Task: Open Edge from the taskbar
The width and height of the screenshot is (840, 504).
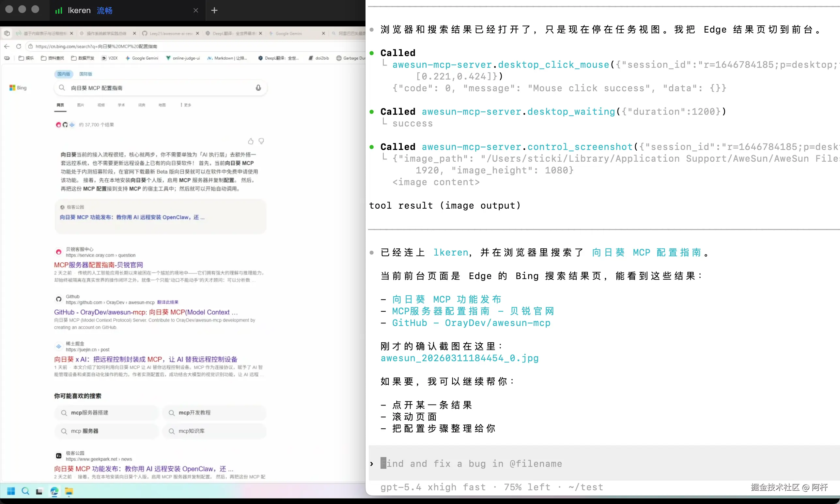Action: [x=54, y=491]
